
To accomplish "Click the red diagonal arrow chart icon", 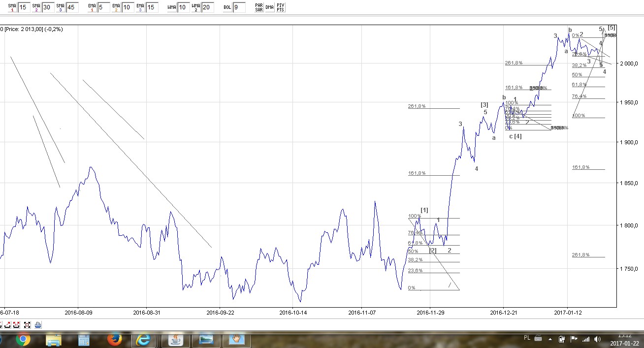I will (x=8, y=325).
